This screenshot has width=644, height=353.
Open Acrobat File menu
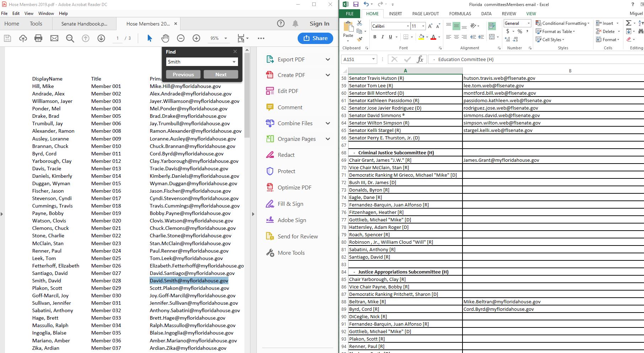click(x=4, y=13)
